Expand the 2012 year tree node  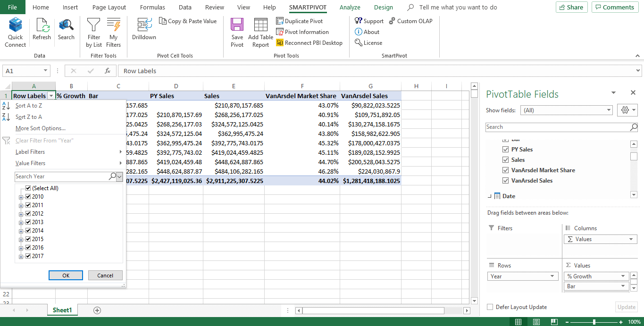[x=21, y=213]
